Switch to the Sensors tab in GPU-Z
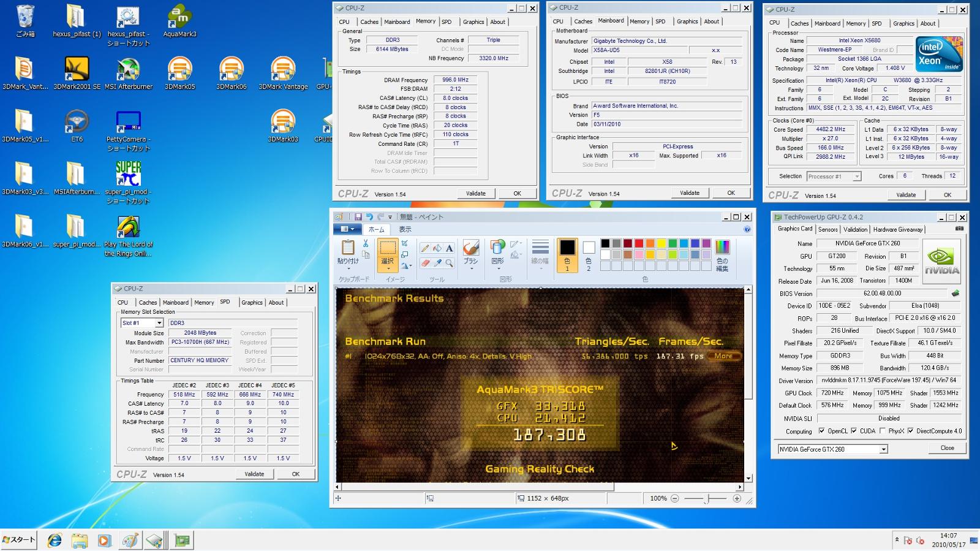The image size is (980, 551). pyautogui.click(x=827, y=229)
